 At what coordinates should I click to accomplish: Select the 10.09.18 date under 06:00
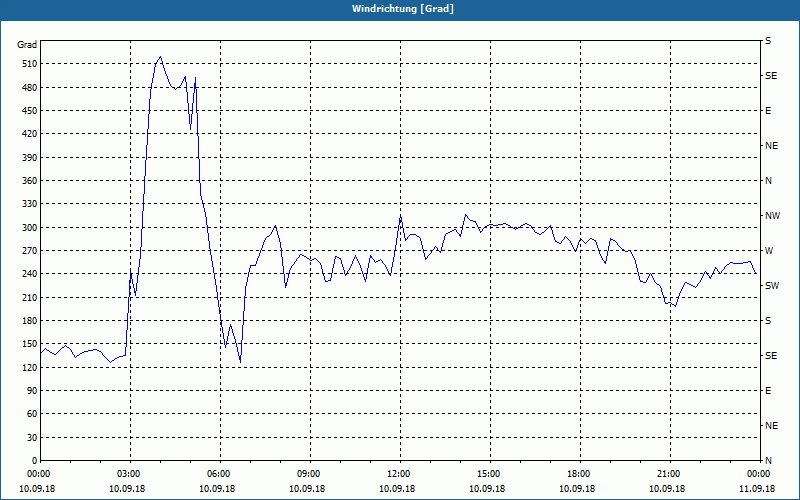tap(217, 489)
